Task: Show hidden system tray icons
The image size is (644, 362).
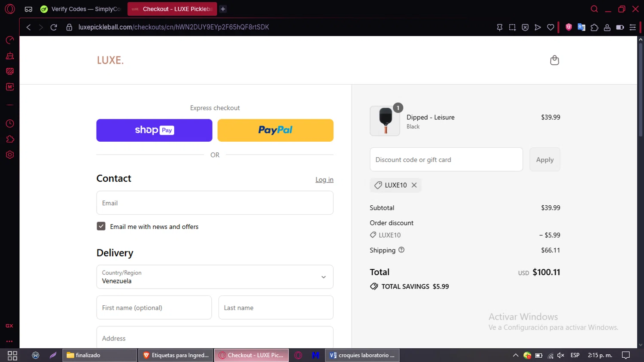Action: [516, 355]
